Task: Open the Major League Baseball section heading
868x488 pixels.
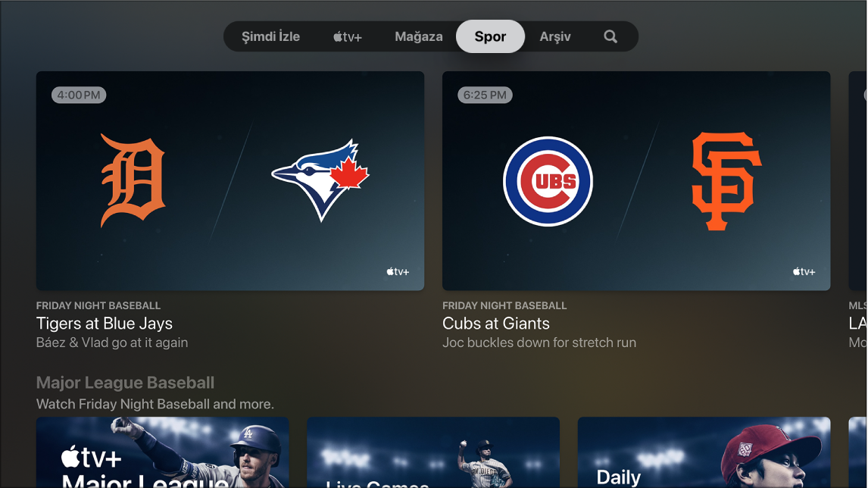Action: (125, 383)
